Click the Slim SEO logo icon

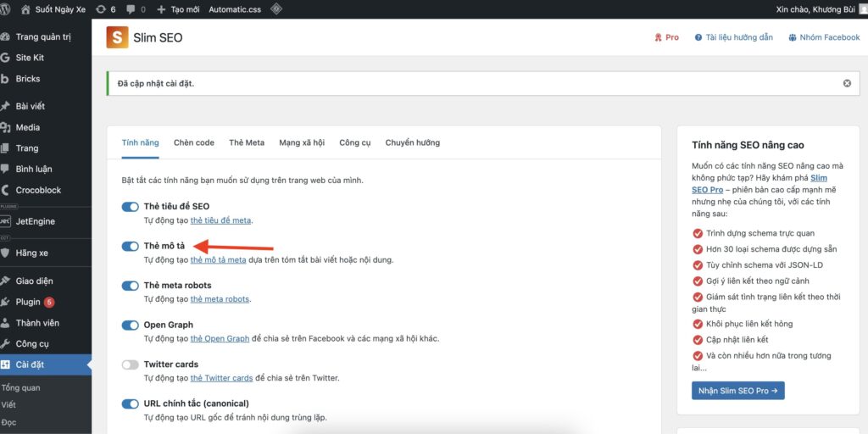(x=117, y=37)
